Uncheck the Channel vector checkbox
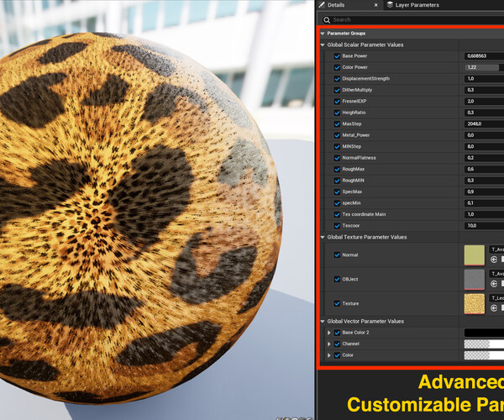The image size is (504, 420). [337, 344]
